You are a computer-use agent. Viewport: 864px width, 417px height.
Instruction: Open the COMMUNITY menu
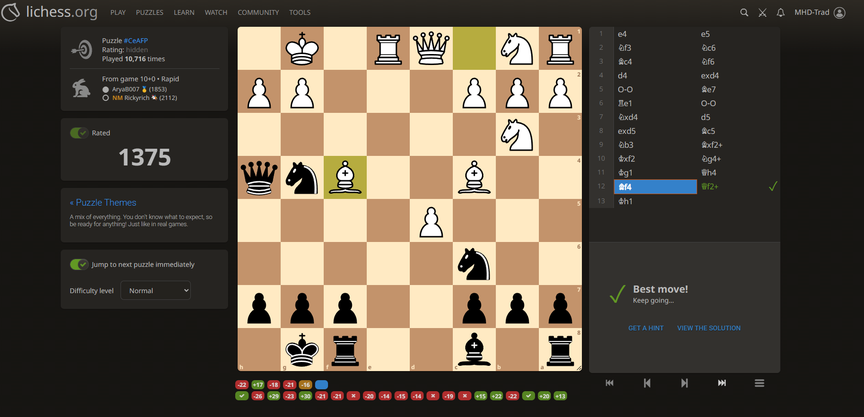[x=258, y=13]
